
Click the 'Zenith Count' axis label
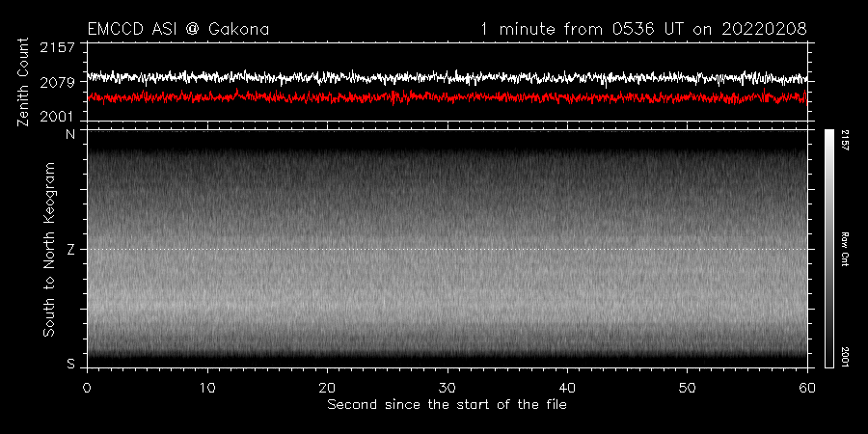[x=23, y=82]
